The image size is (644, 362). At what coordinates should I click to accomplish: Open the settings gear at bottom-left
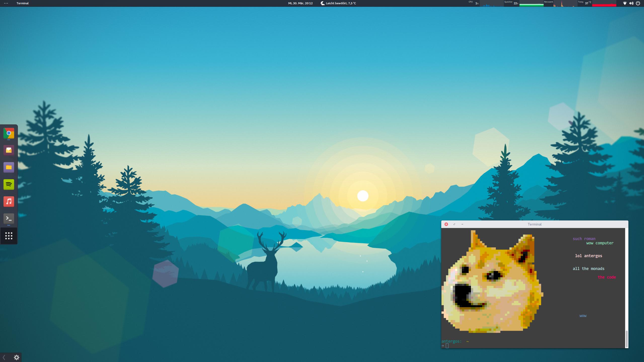click(17, 357)
